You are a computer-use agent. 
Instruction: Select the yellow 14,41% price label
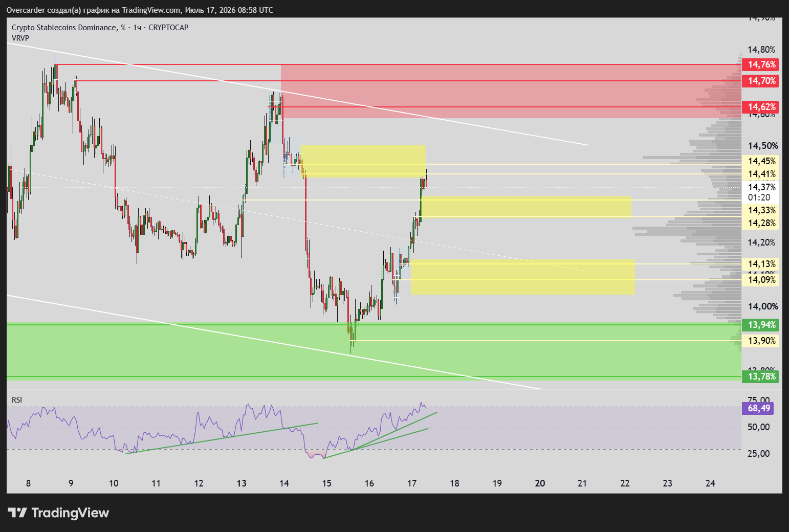760,174
